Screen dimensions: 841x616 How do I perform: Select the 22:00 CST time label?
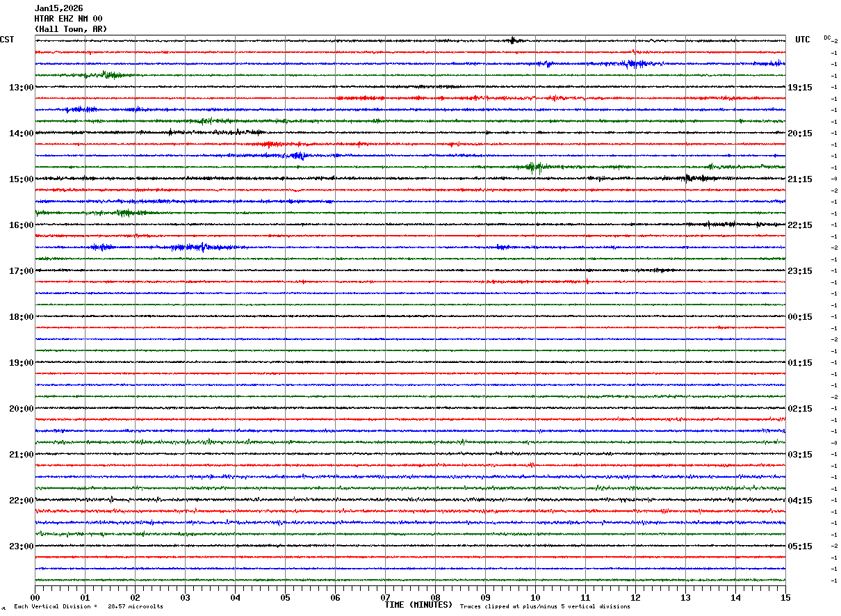(21, 501)
